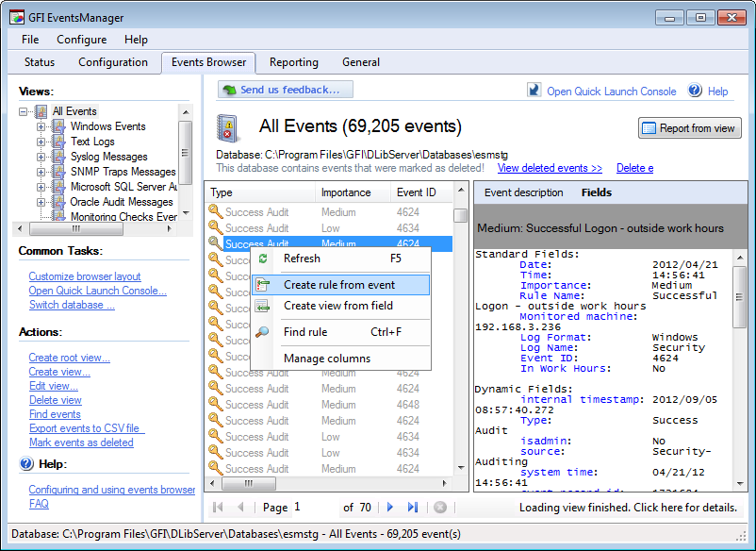
Task: Click Customize browser layout link
Action: point(85,276)
